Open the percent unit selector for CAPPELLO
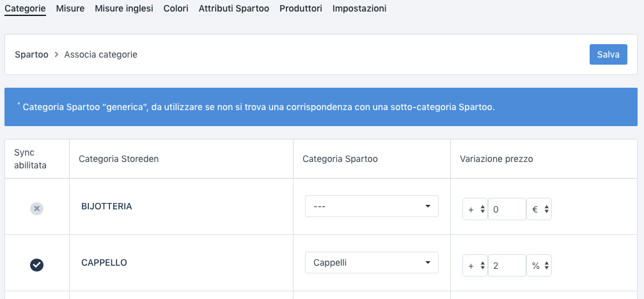644x299 pixels. pyautogui.click(x=539, y=265)
